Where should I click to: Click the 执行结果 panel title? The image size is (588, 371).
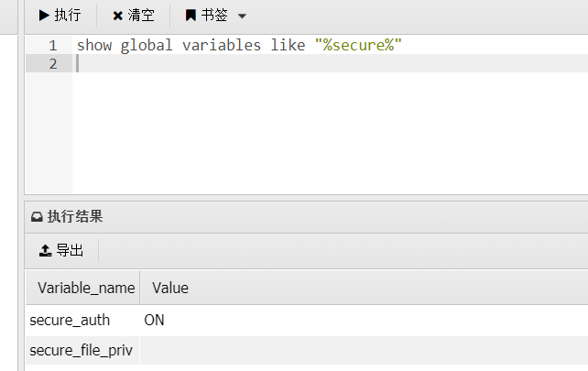pos(75,217)
